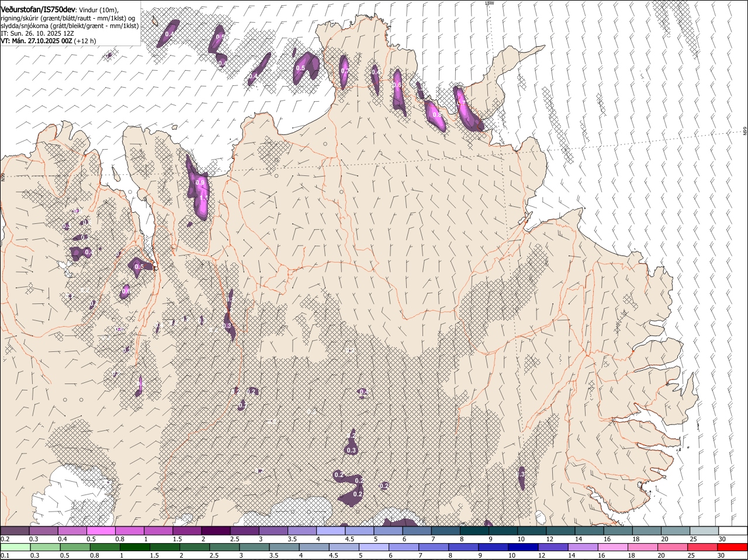Select the 'IT: Sun. 26. 10. 2025 12Z' line
Viewport: 748px width, 560px height.
37,33
